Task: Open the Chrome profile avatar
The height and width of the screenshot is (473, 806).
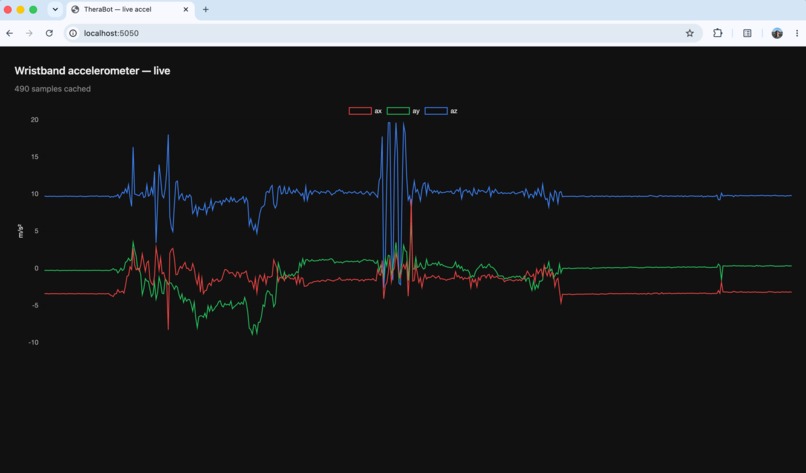Action: (x=777, y=33)
